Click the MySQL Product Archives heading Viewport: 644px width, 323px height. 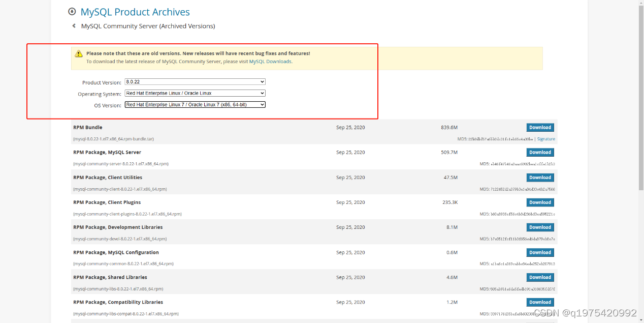pyautogui.click(x=135, y=12)
